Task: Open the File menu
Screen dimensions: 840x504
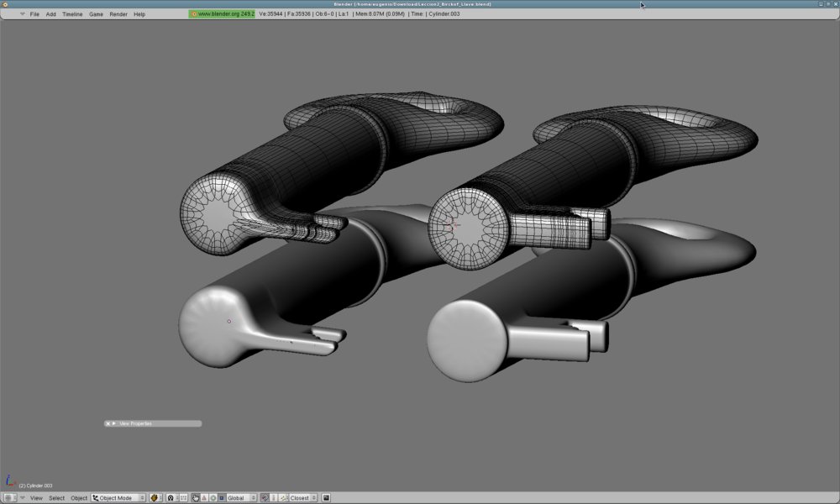Action: tap(34, 14)
